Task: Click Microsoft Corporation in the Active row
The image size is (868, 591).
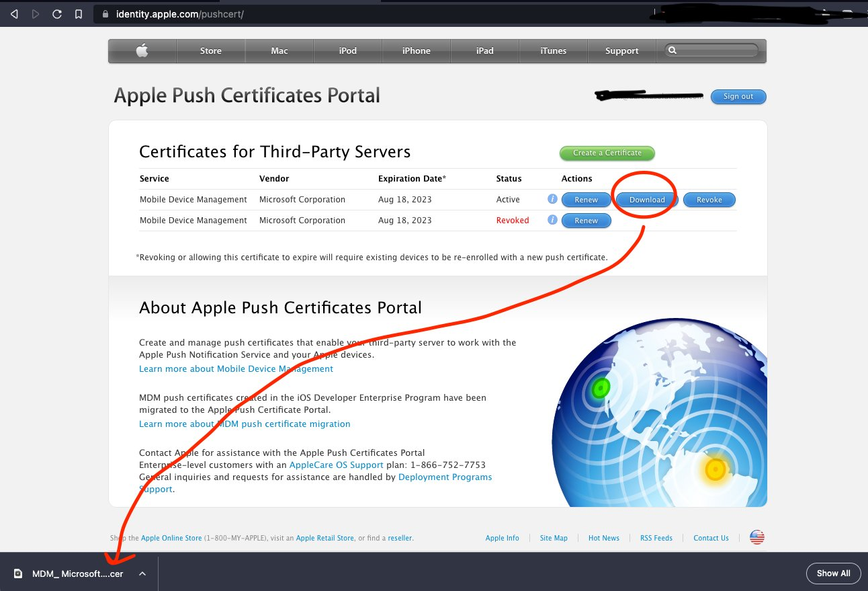Action: click(302, 199)
